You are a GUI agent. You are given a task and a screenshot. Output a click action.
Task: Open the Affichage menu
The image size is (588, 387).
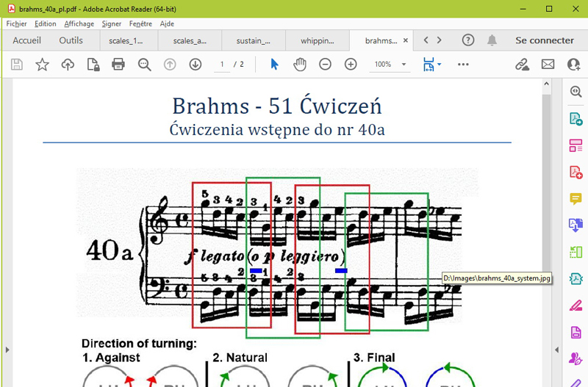click(x=79, y=23)
